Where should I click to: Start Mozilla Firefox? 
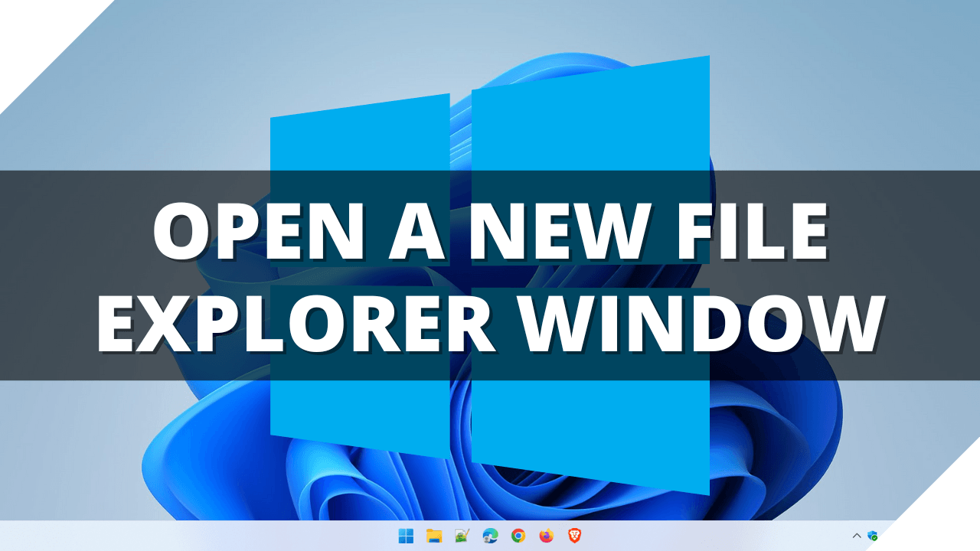click(x=545, y=535)
